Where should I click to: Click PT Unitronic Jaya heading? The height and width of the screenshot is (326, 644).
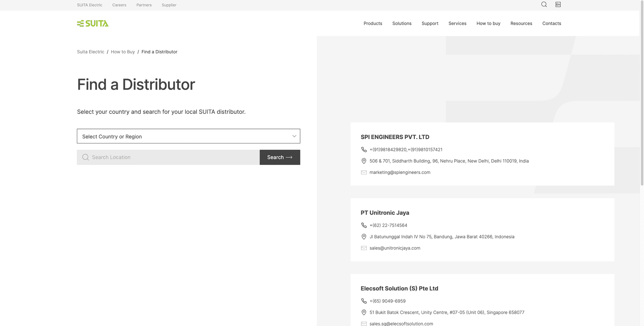tap(385, 213)
